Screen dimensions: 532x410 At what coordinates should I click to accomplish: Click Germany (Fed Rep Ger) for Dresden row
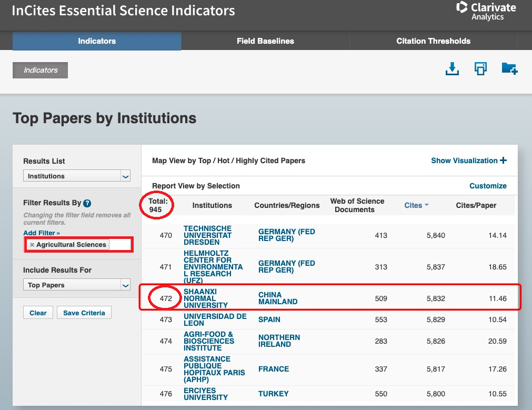tap(286, 235)
